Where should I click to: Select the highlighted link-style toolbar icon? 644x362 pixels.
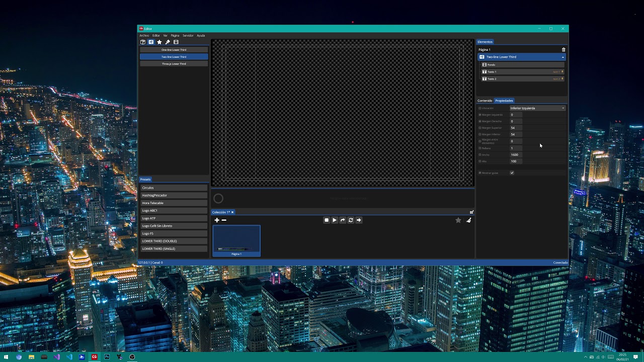point(151,42)
